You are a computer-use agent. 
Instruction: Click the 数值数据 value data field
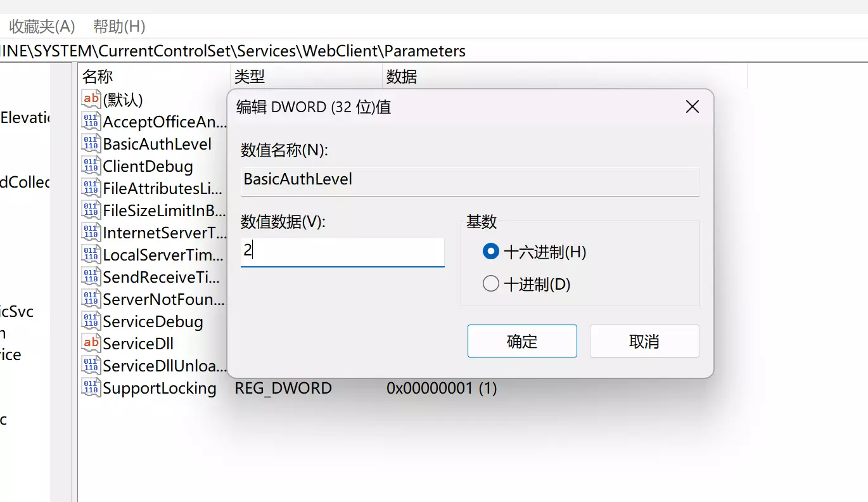[342, 252]
